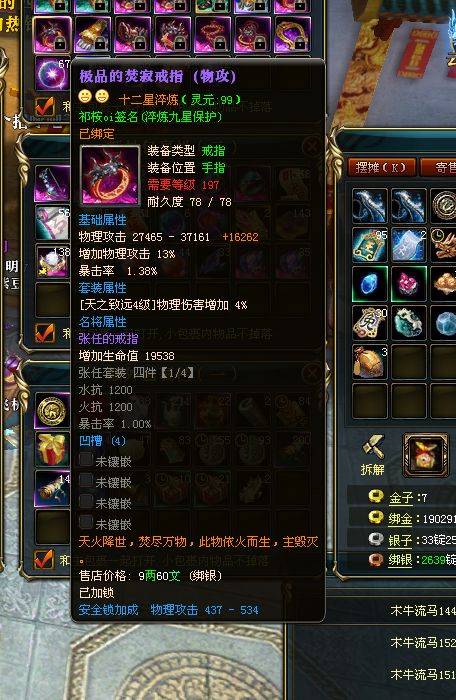Pick the 兔 token with count 30
The image size is (456, 700).
[x=369, y=323]
